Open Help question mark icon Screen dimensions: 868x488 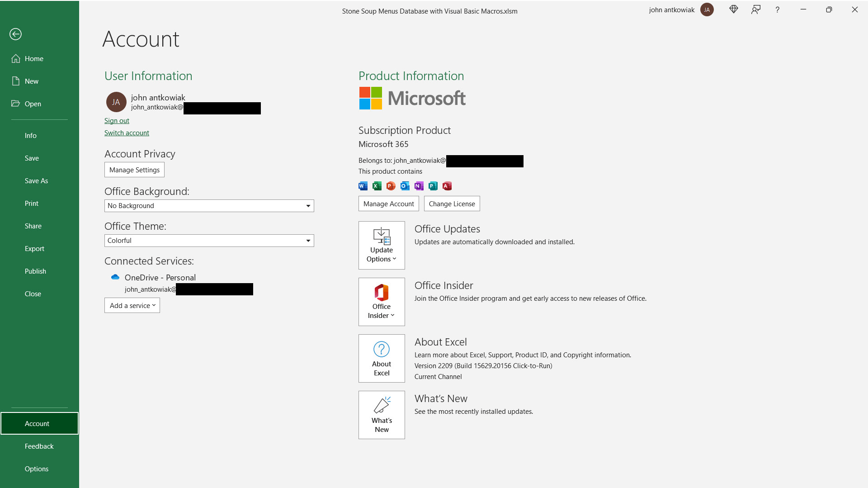click(778, 9)
